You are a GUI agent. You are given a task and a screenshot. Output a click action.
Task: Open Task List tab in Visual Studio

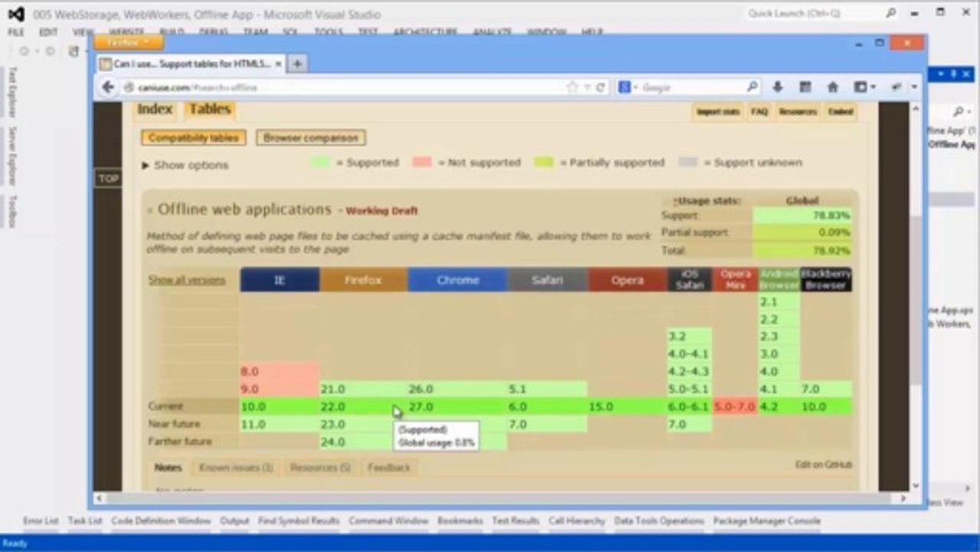pyautogui.click(x=85, y=521)
